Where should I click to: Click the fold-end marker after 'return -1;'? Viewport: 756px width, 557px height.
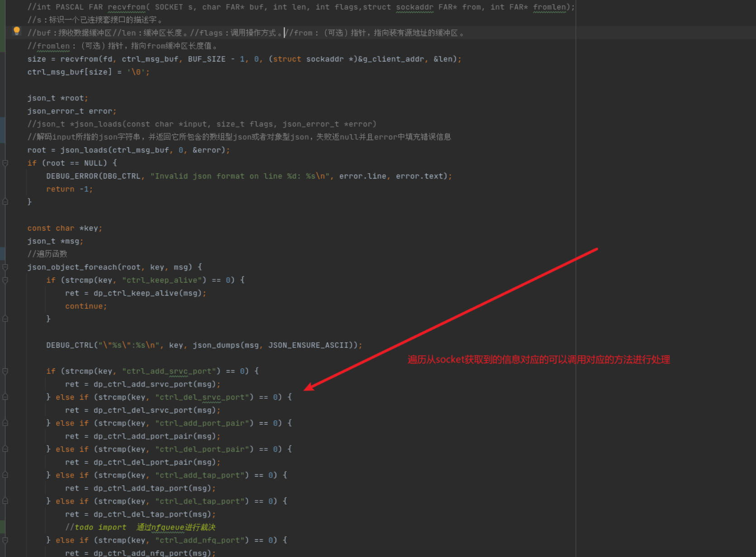tap(5, 202)
